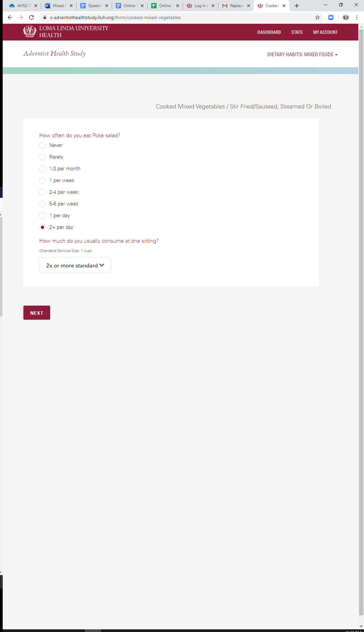
Task: Select 5-6 per week option
Action: click(x=42, y=204)
